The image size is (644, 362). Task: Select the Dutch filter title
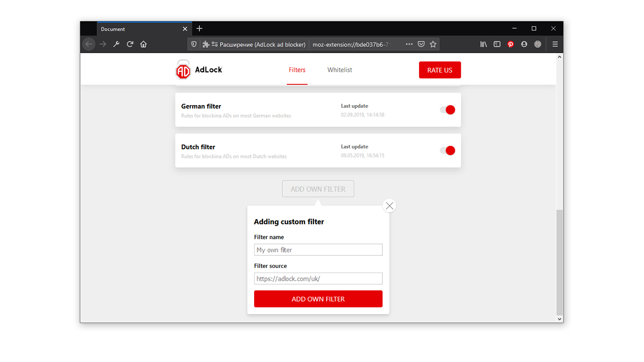pyautogui.click(x=198, y=147)
